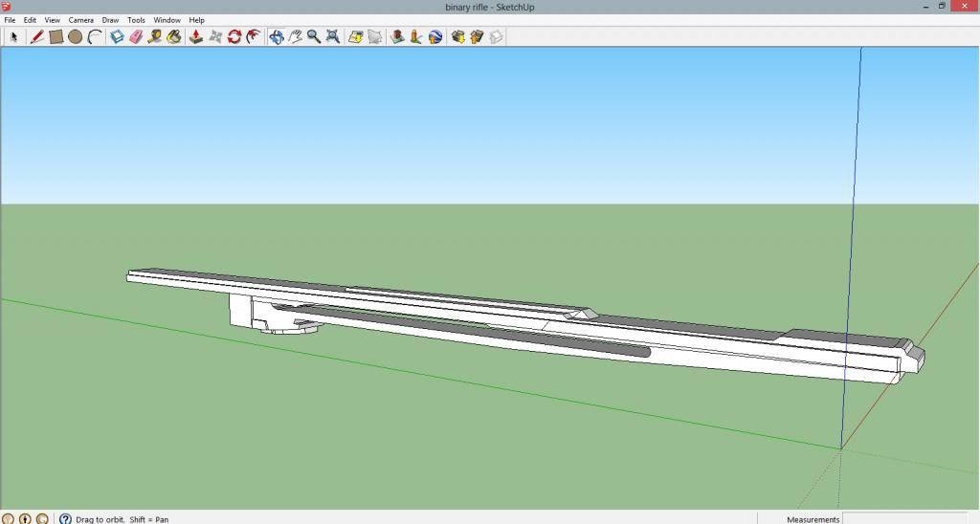Open the Help menu

click(x=197, y=20)
